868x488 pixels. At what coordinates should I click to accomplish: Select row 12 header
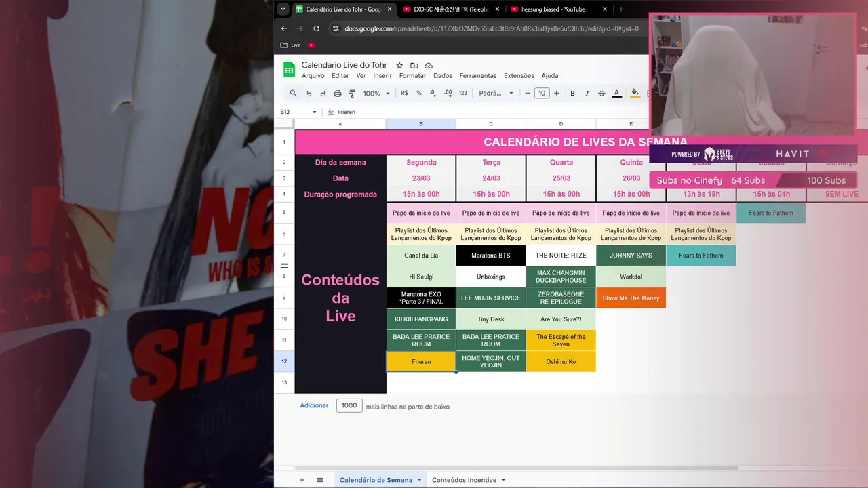284,361
